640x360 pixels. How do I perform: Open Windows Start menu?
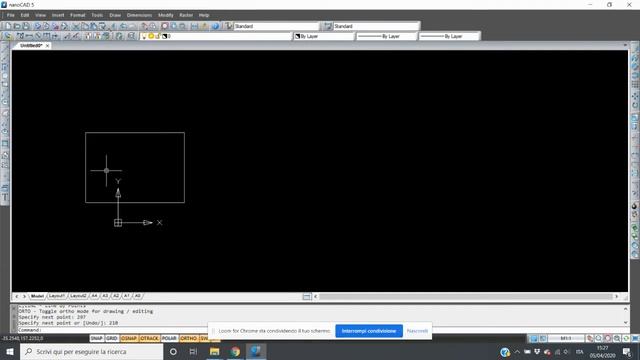click(x=10, y=351)
